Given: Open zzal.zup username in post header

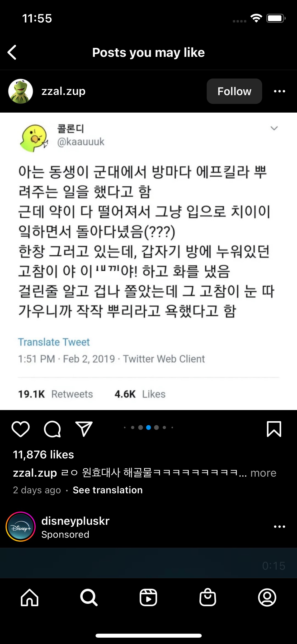Looking at the screenshot, I should [63, 91].
